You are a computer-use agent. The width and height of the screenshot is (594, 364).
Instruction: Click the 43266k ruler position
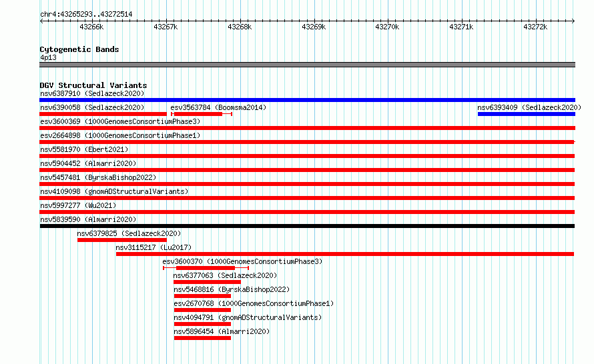91,27
